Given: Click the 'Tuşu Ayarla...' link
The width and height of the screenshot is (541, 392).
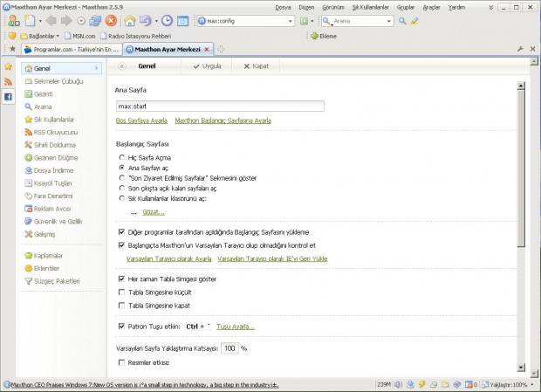Looking at the screenshot, I should point(236,327).
